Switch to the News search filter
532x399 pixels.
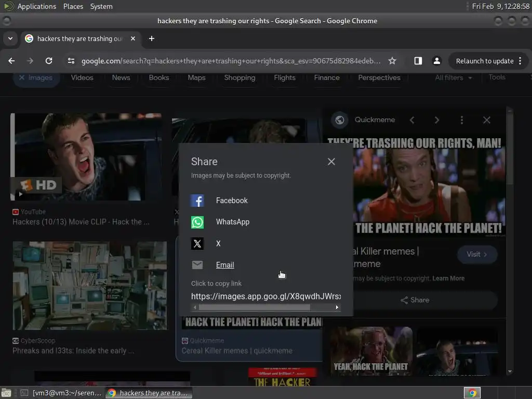point(121,78)
